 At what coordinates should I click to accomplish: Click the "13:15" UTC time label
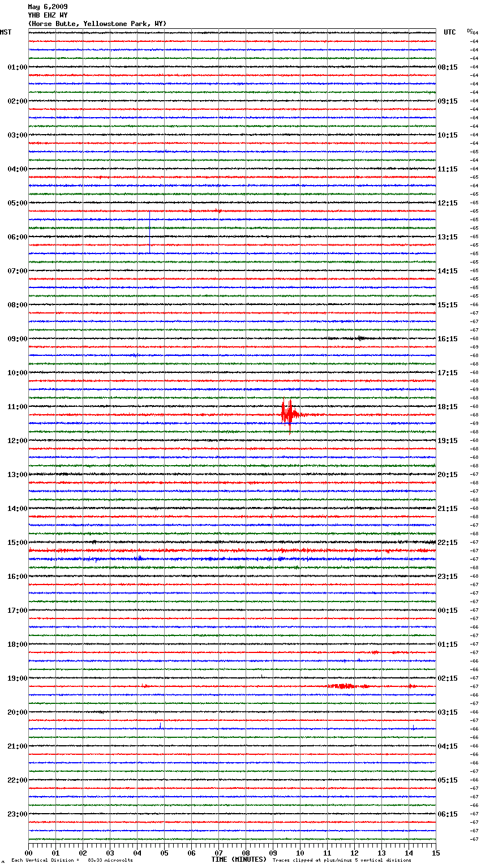click(x=448, y=237)
